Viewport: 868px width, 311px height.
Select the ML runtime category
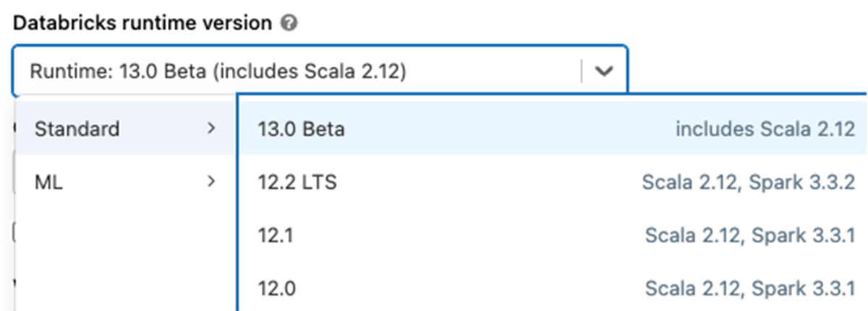49,182
